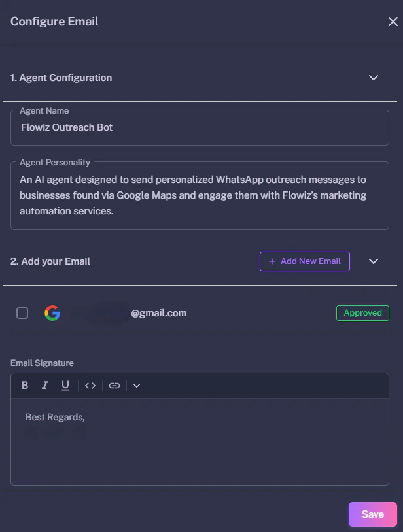This screenshot has width=403, height=532.
Task: Click the Add New Email button
Action: pyautogui.click(x=304, y=261)
